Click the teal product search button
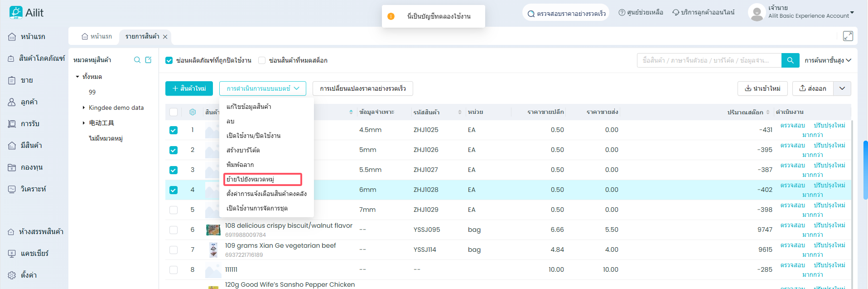The width and height of the screenshot is (868, 289). (790, 60)
